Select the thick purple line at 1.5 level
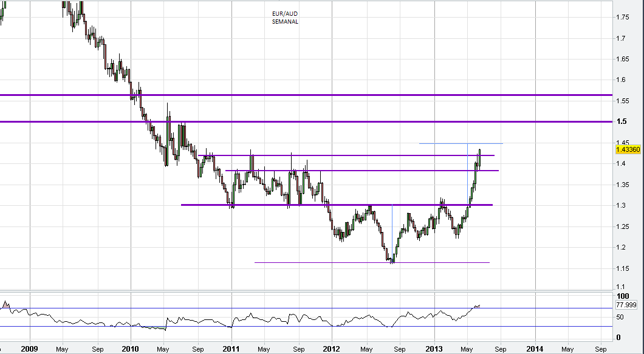Image resolution: width=644 pixels, height=354 pixels. [x=306, y=121]
